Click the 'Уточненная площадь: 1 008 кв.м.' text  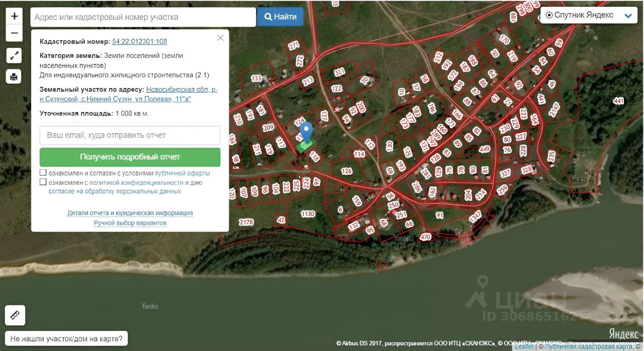[x=94, y=114]
